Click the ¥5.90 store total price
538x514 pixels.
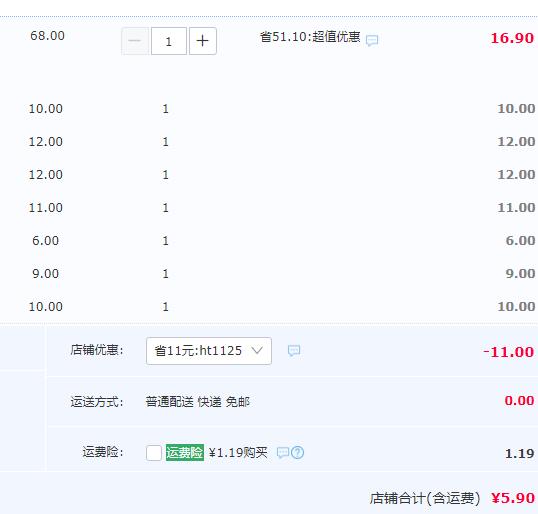[513, 498]
